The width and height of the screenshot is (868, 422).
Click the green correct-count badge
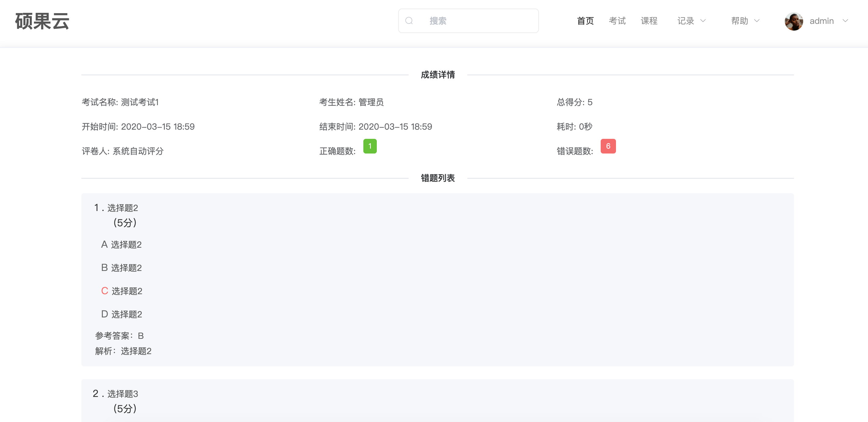(x=370, y=146)
